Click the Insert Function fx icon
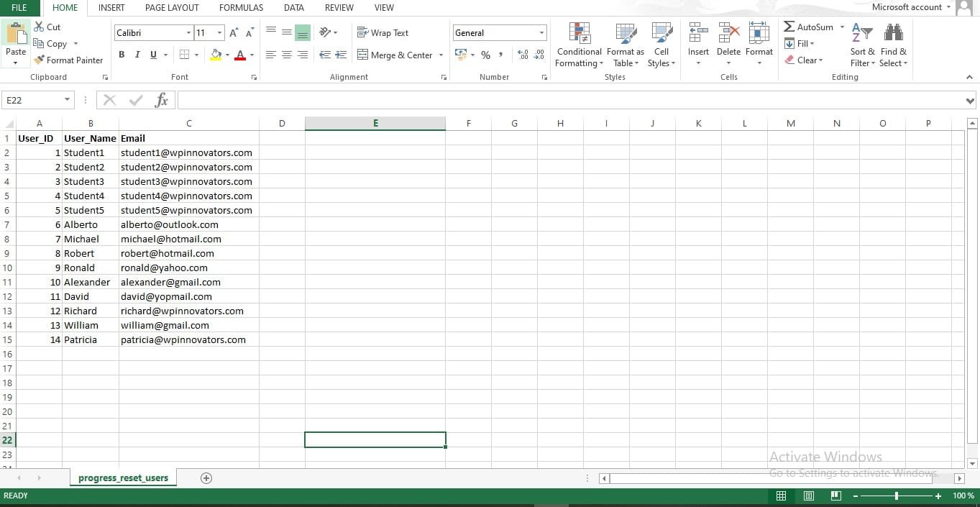The height and width of the screenshot is (507, 980). 162,100
